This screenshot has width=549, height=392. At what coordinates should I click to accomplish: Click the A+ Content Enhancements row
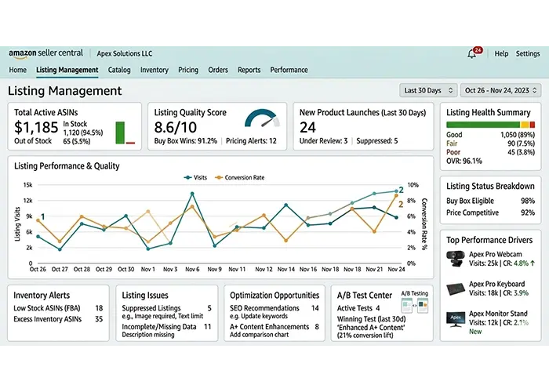(x=274, y=327)
